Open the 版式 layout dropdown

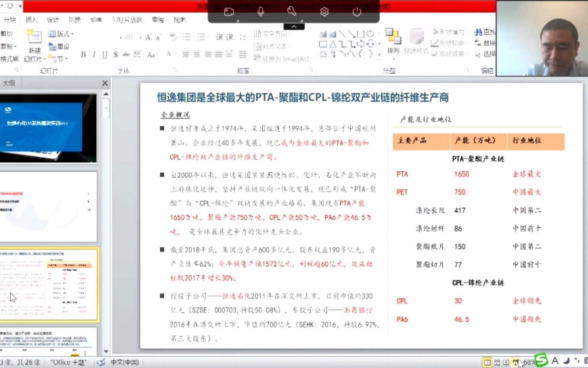pyautogui.click(x=61, y=34)
